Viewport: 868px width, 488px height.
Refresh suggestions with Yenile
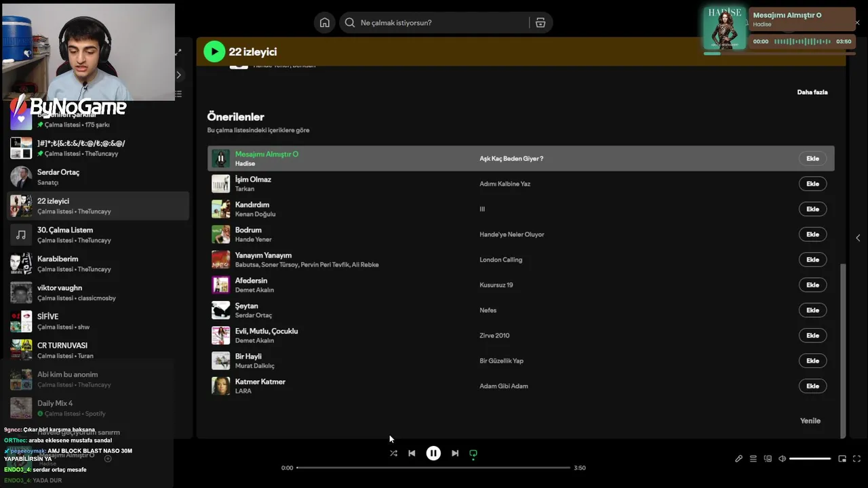coord(810,421)
